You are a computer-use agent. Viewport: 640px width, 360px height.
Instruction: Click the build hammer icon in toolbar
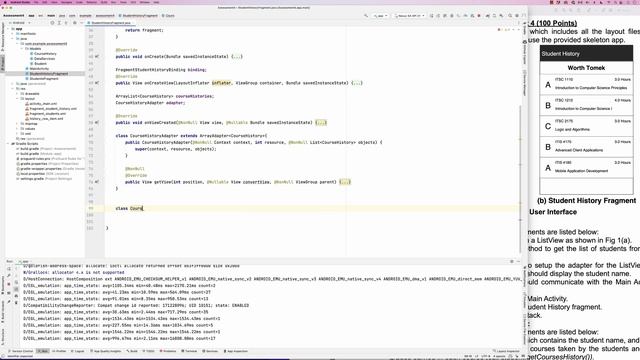point(366,16)
